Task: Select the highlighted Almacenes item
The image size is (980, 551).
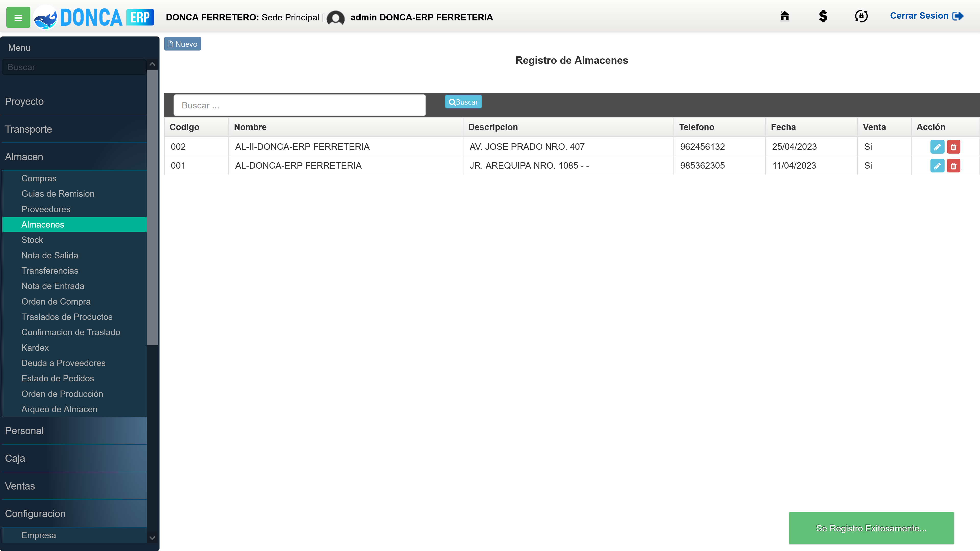Action: coord(74,224)
